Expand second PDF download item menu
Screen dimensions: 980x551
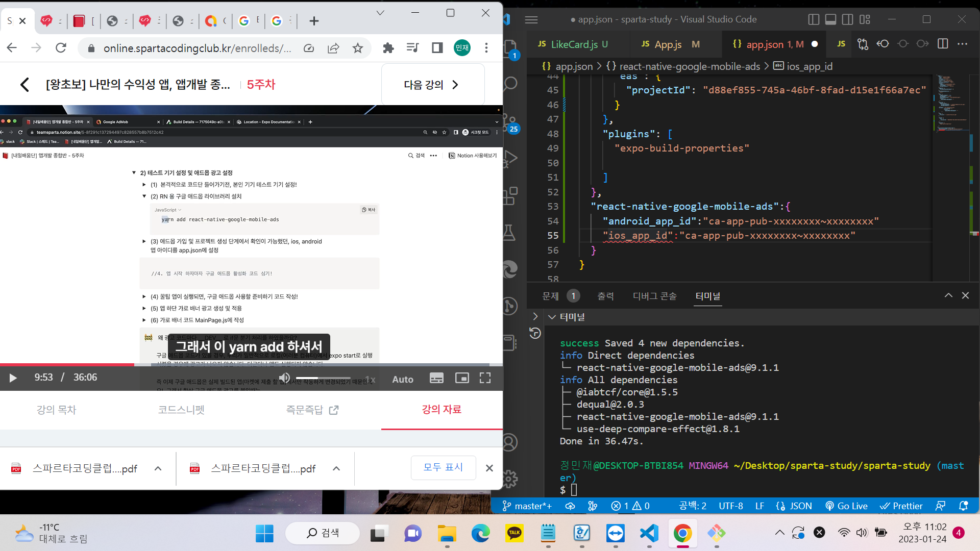pos(336,468)
